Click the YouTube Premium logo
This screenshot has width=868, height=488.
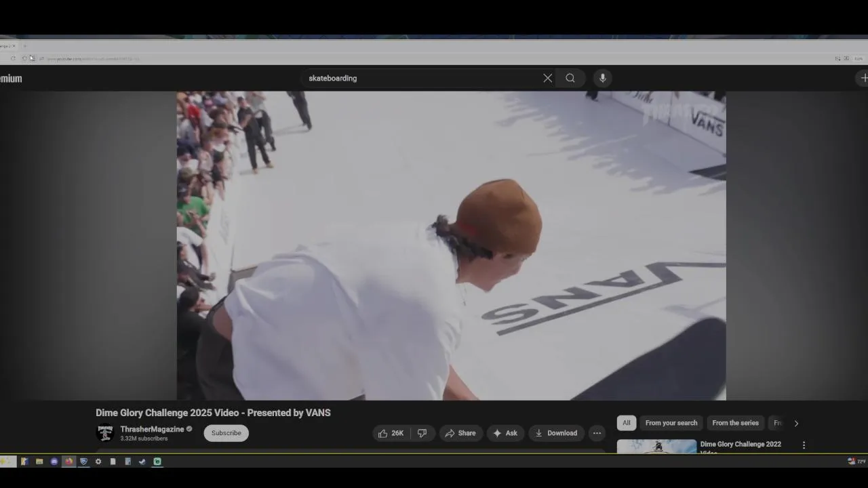(11, 79)
